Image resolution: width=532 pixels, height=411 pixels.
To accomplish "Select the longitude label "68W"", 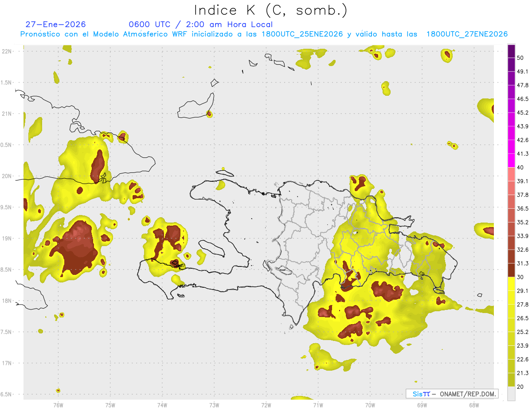I will coord(474,405).
